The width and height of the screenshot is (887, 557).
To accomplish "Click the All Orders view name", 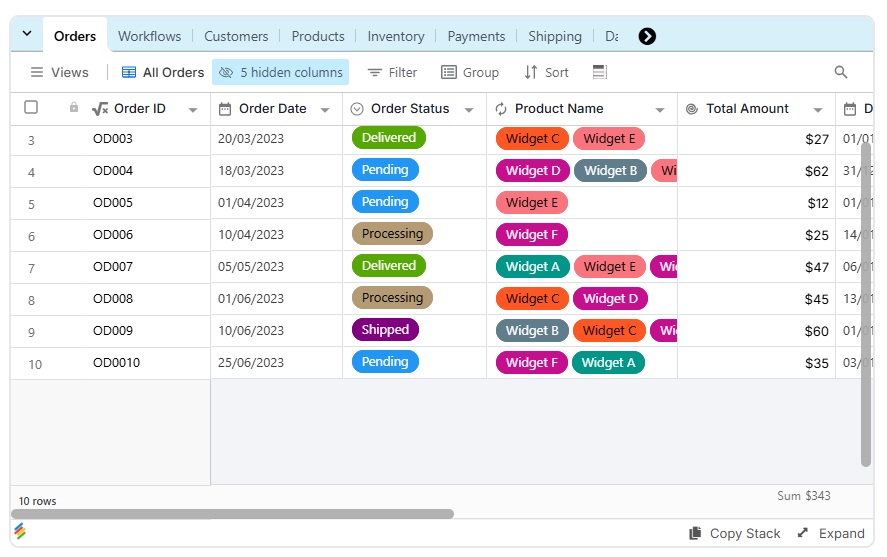I will point(173,72).
